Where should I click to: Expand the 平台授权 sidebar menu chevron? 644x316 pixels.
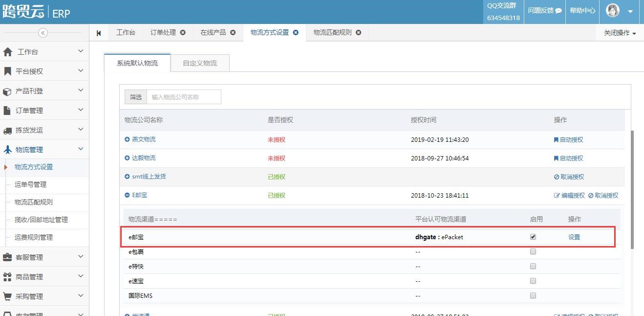pyautogui.click(x=81, y=70)
